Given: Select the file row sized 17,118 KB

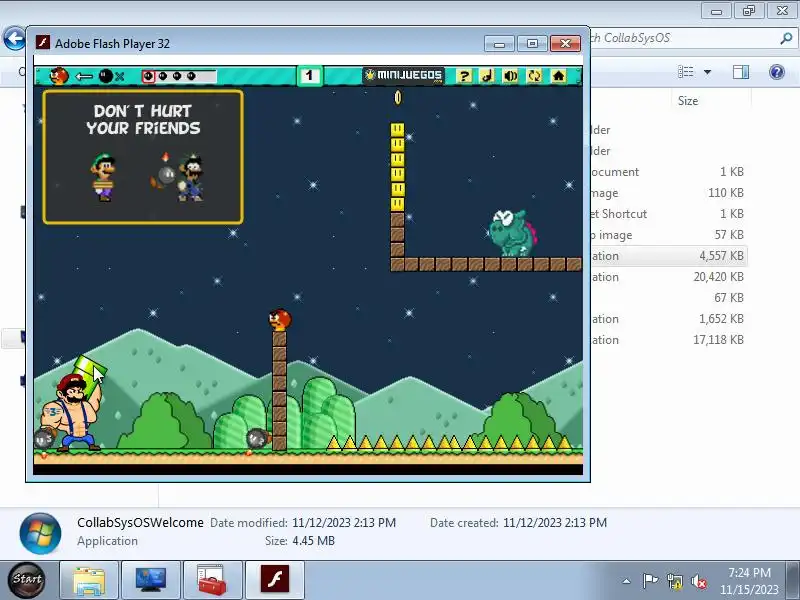Looking at the screenshot, I should click(668, 339).
